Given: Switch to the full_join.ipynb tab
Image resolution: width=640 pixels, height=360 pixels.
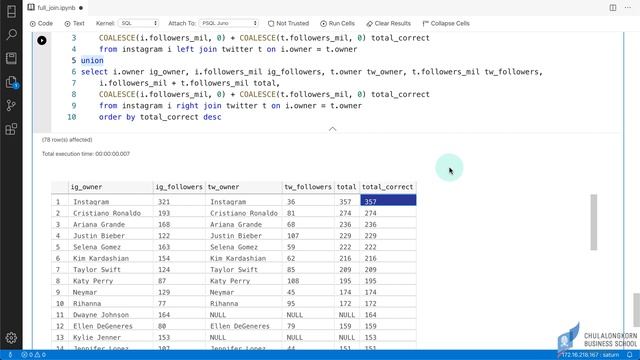Looking at the screenshot, I should coord(56,8).
